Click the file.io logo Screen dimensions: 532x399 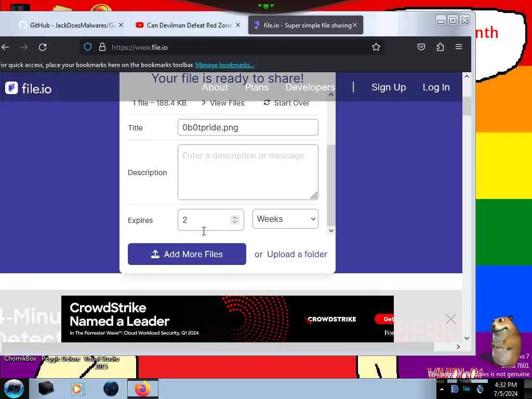[28, 88]
